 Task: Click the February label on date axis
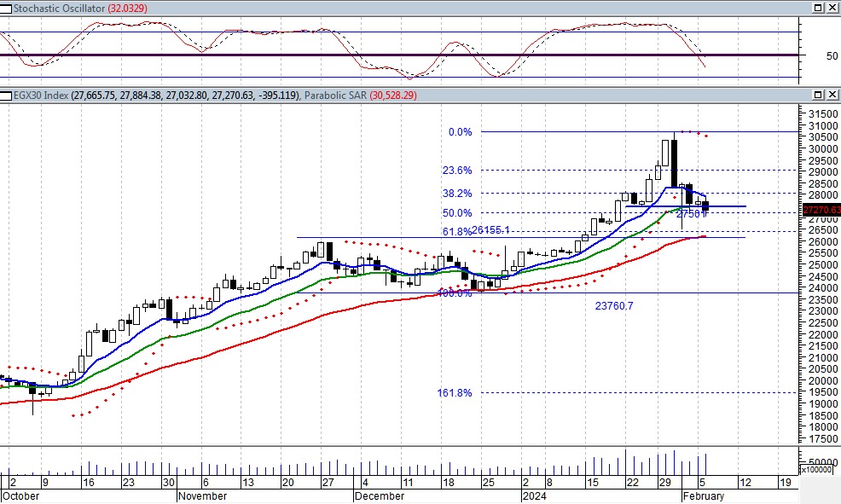pyautogui.click(x=702, y=496)
